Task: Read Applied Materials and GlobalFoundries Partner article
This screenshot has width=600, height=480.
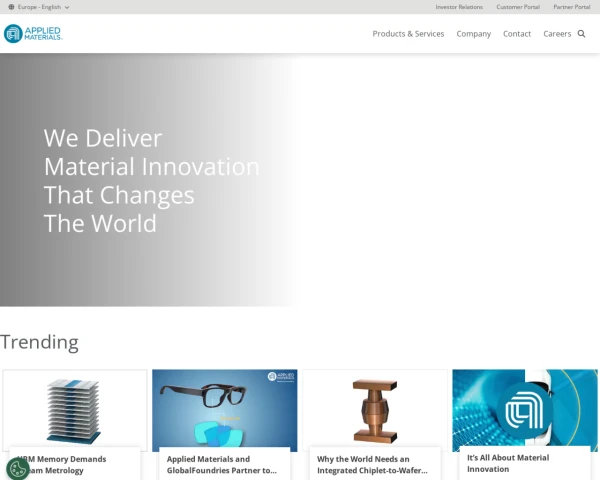Action: click(x=222, y=465)
